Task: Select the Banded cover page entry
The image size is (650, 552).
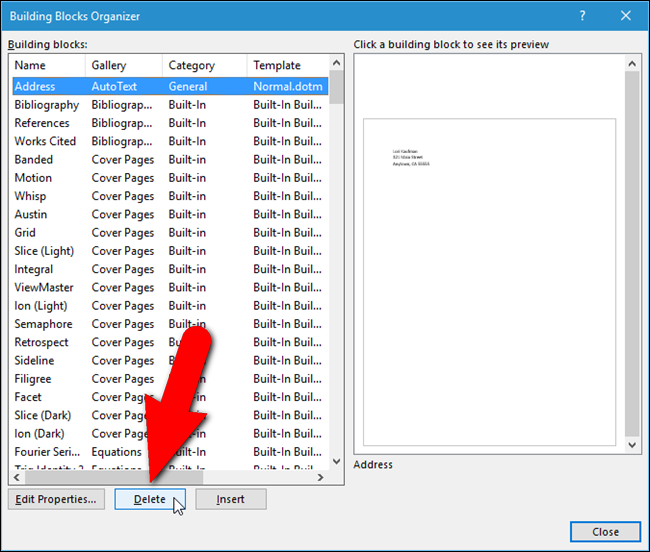Action: pyautogui.click(x=170, y=160)
